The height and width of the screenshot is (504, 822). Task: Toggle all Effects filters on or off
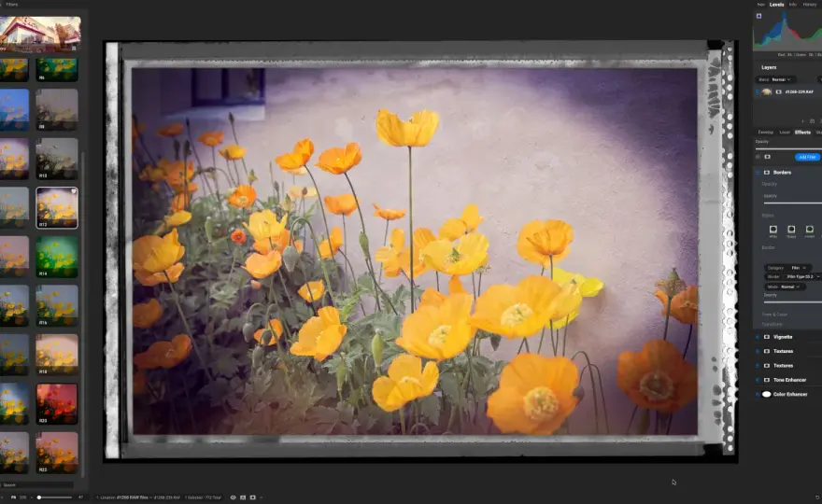(x=758, y=157)
